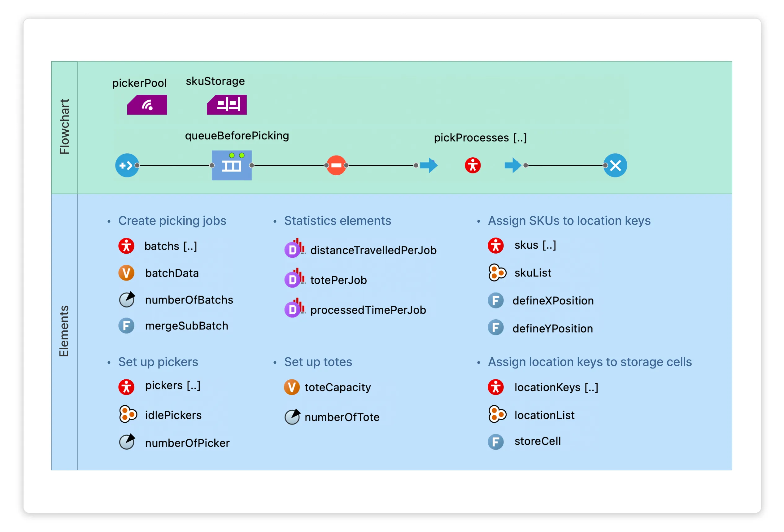
Task: Click the source block starting the flowchart
Action: pos(127,165)
